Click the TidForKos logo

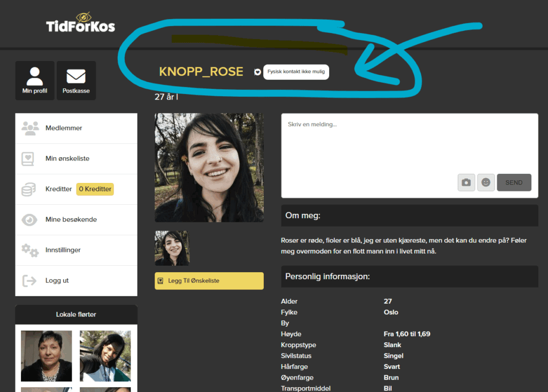(x=81, y=22)
